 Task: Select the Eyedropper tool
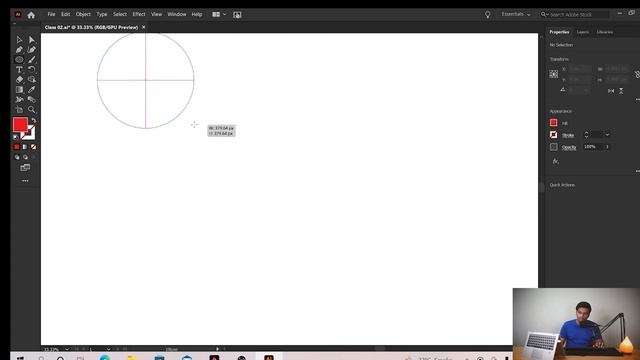coord(32,89)
